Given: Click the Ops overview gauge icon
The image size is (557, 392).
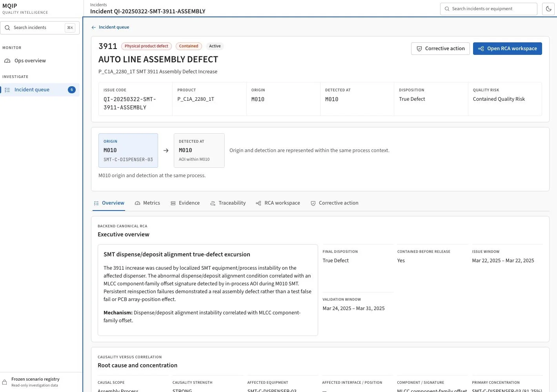Looking at the screenshot, I should tap(7, 61).
